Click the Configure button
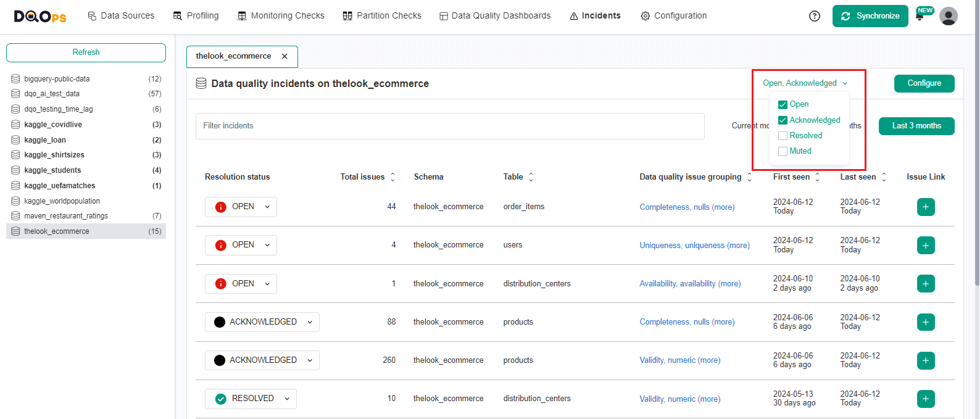 pos(924,83)
